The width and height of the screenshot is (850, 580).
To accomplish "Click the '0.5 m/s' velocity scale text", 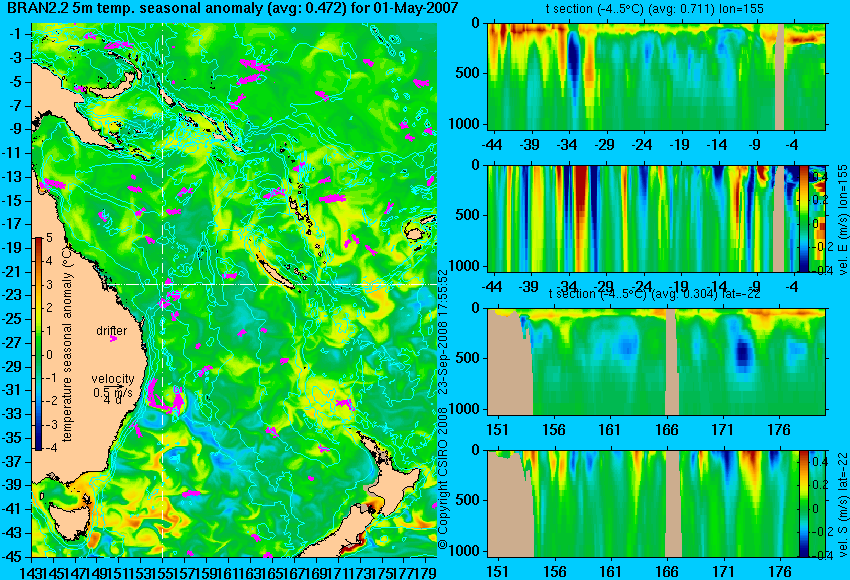I will tap(112, 391).
